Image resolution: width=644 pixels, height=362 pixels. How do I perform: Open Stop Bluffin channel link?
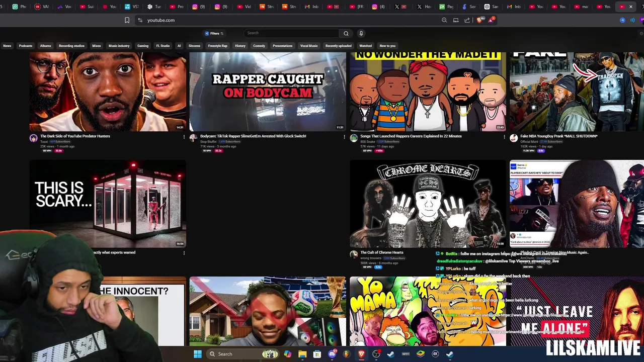click(x=208, y=142)
